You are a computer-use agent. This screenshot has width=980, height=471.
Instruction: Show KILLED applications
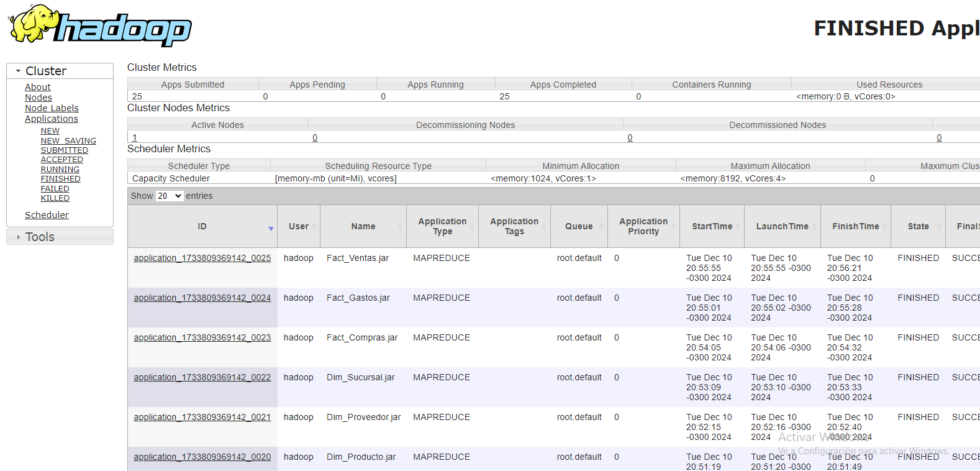(x=55, y=198)
